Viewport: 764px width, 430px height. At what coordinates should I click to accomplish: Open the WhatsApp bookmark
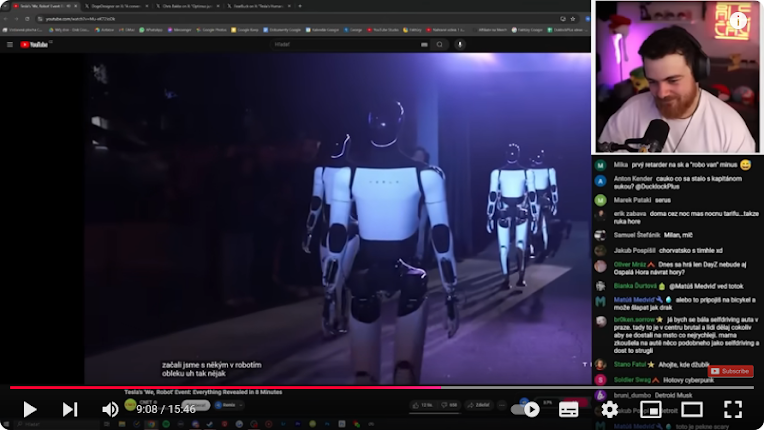coord(151,30)
